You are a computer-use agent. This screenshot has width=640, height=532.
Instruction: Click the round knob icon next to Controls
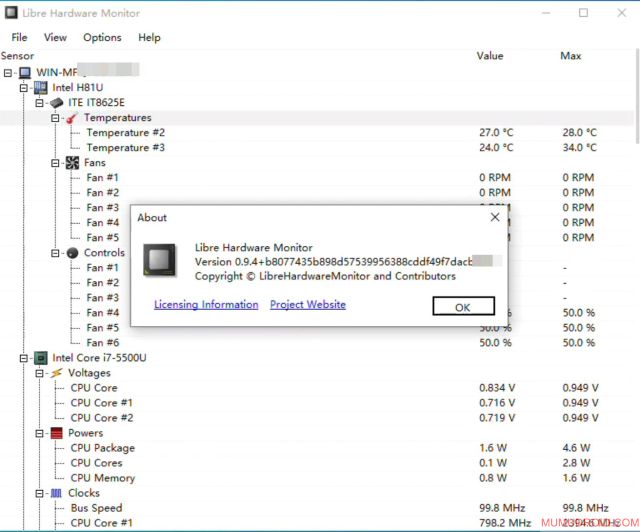pyautogui.click(x=72, y=253)
